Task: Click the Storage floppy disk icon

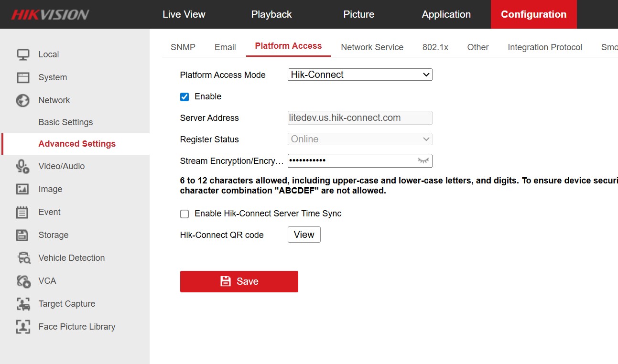Action: (22, 235)
